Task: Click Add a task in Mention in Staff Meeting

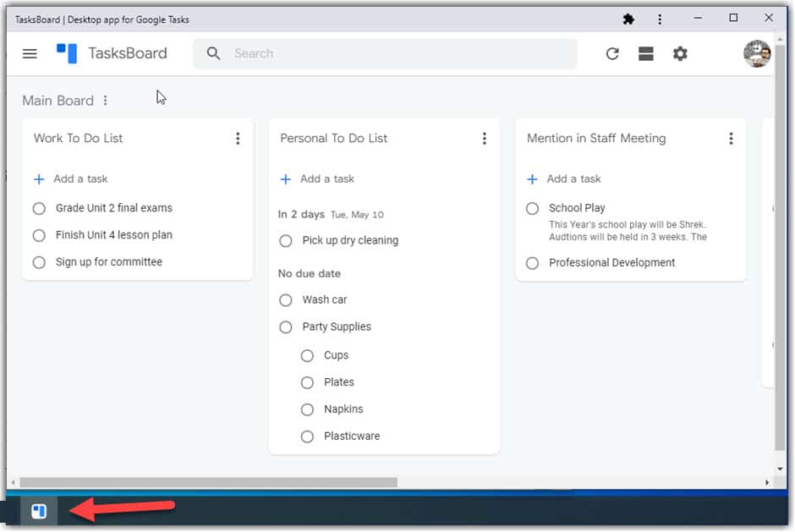Action: 574,178
